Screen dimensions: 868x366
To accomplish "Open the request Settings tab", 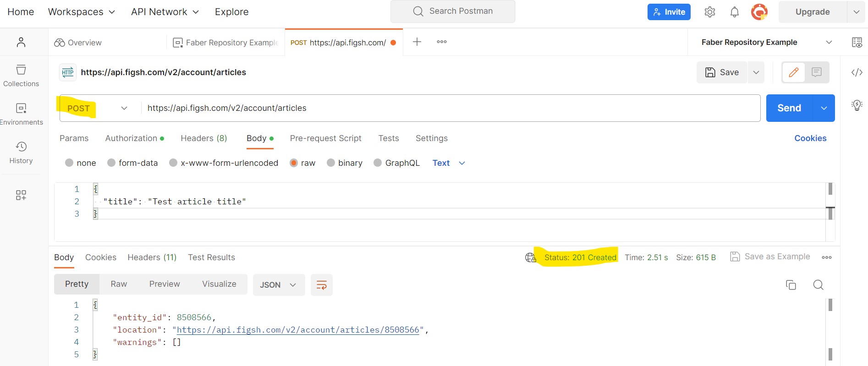I will click(432, 138).
